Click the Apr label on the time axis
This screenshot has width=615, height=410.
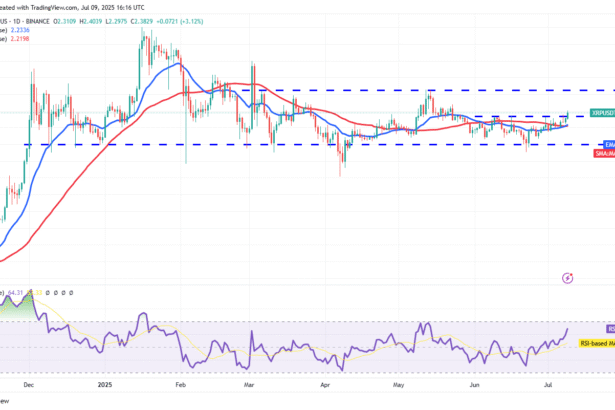tap(326, 382)
